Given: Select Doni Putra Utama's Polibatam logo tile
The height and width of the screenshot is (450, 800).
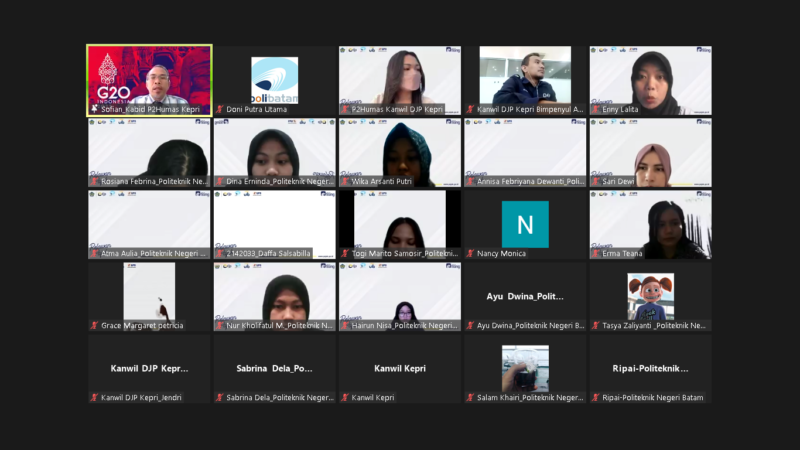Looking at the screenshot, I should (x=274, y=78).
